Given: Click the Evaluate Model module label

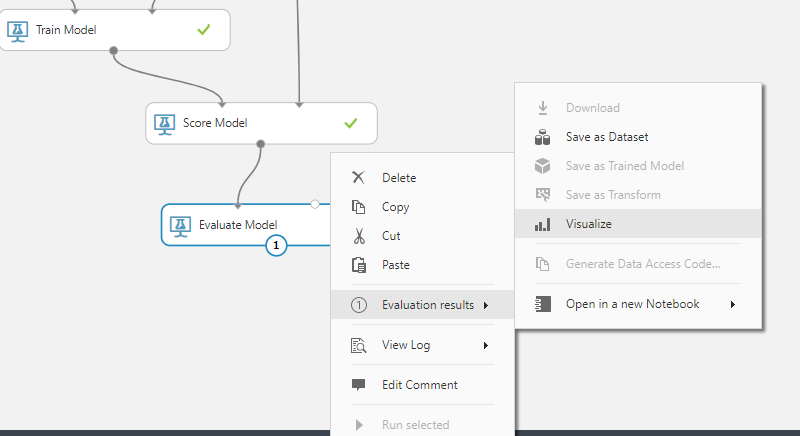Looking at the screenshot, I should click(238, 225).
